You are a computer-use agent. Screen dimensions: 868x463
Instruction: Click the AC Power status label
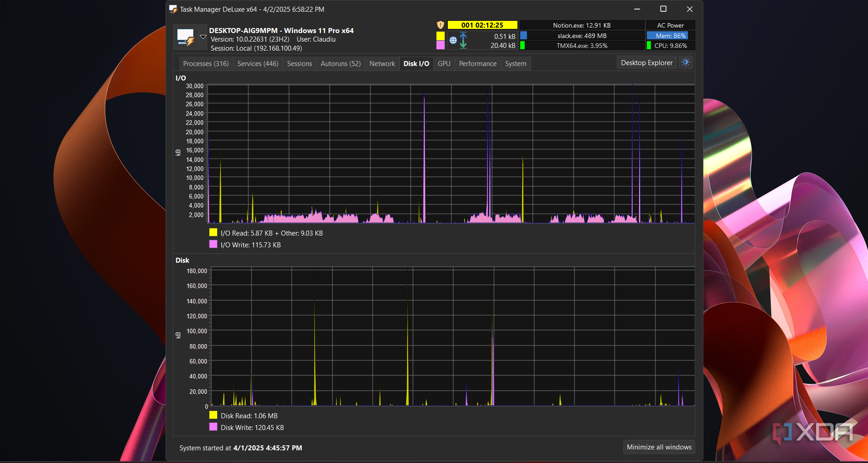click(670, 25)
